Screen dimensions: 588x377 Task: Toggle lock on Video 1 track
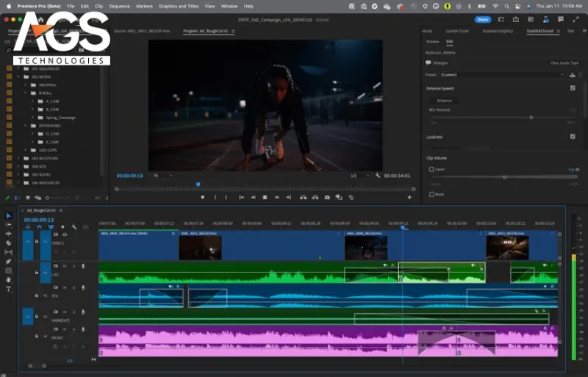(x=36, y=241)
